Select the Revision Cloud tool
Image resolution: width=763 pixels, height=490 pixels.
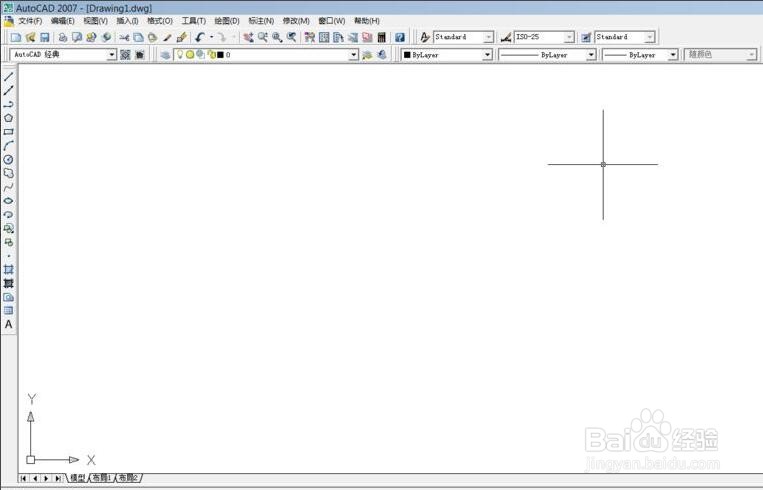click(8, 173)
